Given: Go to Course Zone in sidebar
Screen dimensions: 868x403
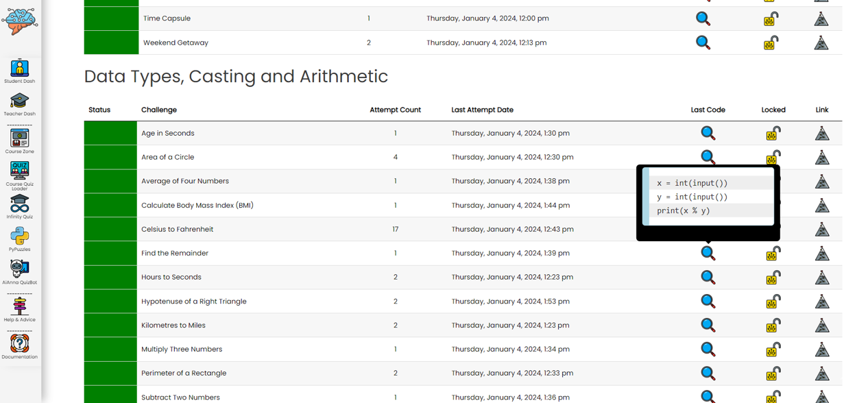Looking at the screenshot, I should tap(19, 138).
